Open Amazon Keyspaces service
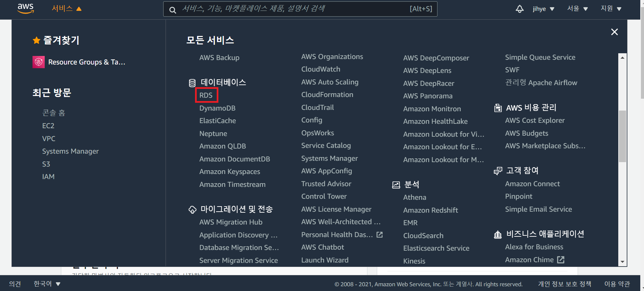Screen dimensions: 644x291 tap(230, 172)
